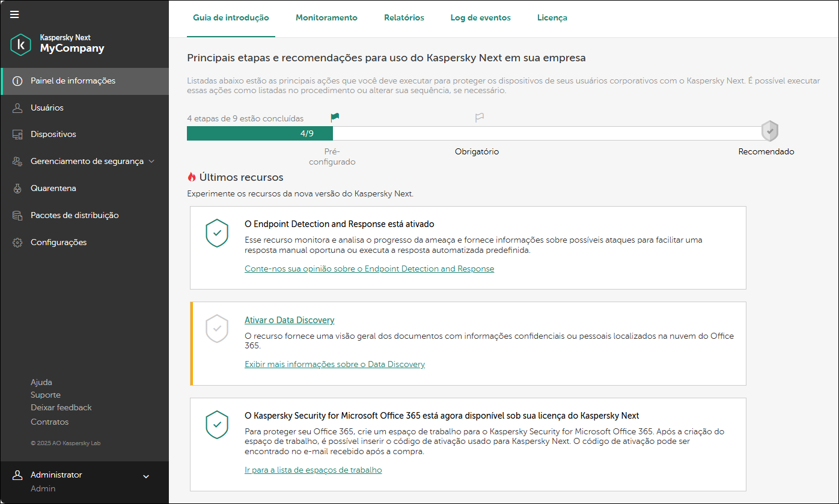
Task: Click the Pré-configurado flag marker
Action: coord(335,117)
